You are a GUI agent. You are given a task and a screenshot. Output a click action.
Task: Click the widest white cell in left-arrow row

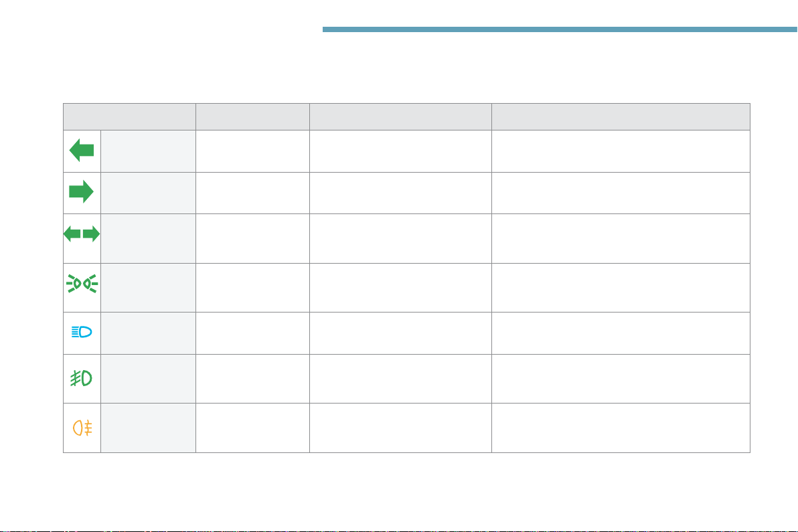pyautogui.click(x=621, y=151)
